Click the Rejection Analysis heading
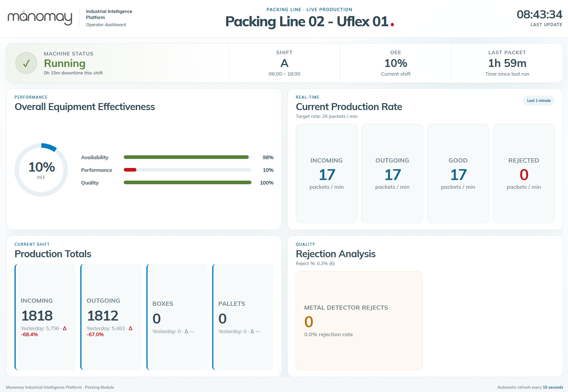Viewport: 568px width, 392px height. click(336, 254)
